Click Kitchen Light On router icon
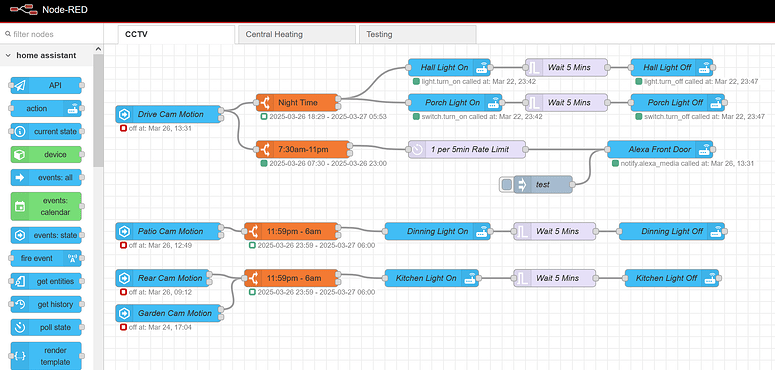 470,278
